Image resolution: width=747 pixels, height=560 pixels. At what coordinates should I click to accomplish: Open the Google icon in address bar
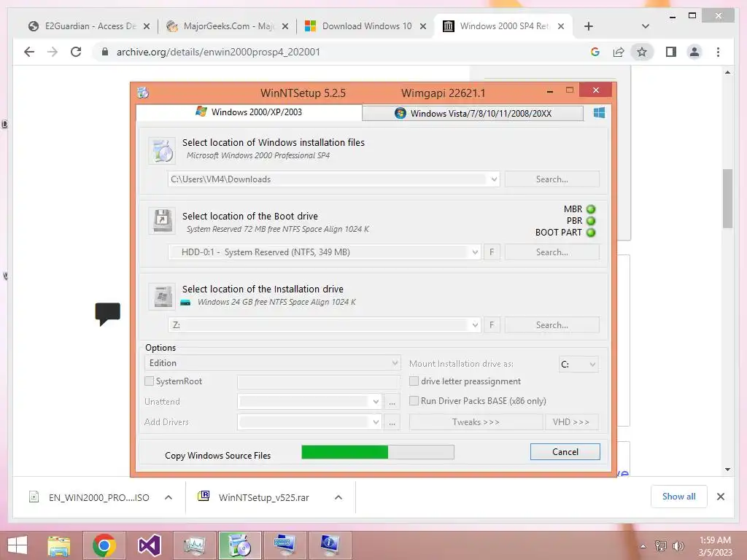(595, 52)
